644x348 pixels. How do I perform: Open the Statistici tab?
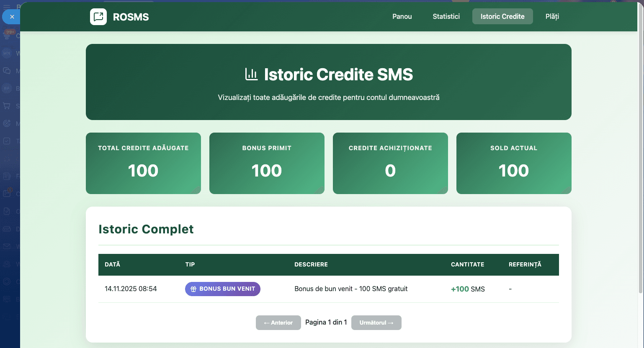coord(446,16)
